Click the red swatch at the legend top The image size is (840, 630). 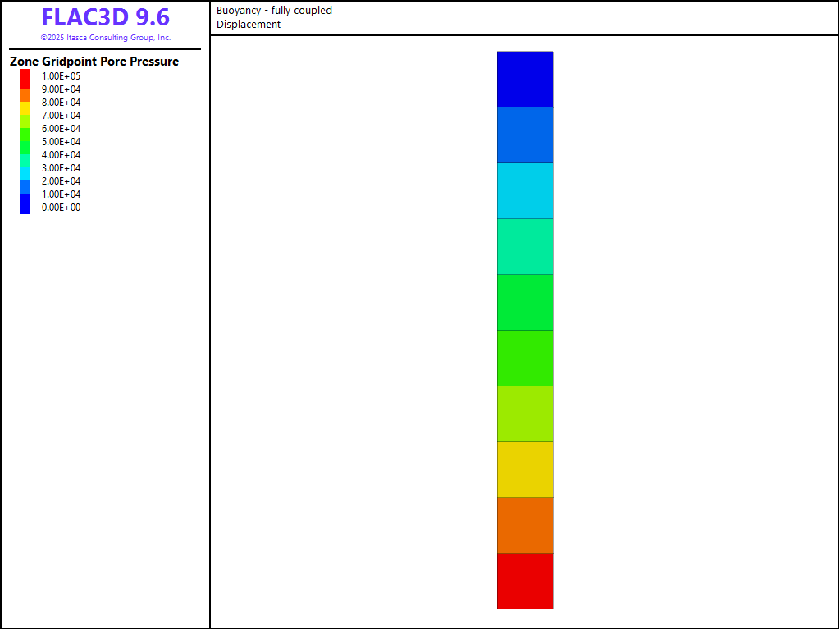(25, 75)
